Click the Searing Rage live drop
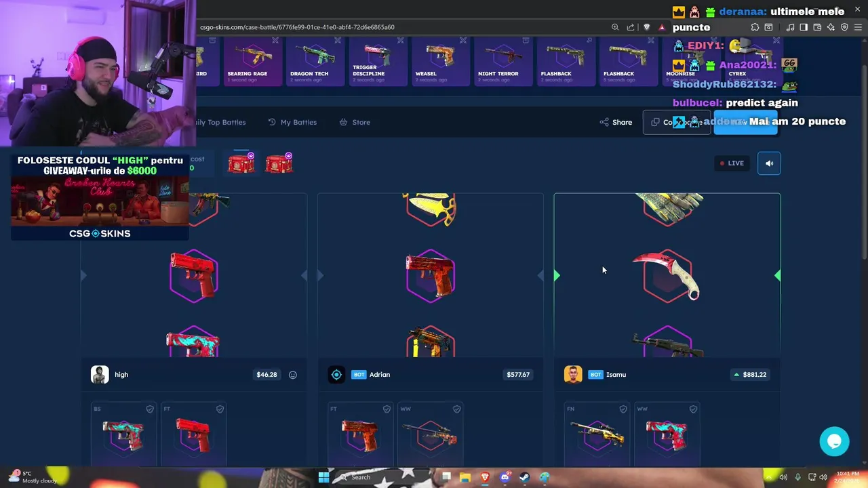 [x=252, y=61]
